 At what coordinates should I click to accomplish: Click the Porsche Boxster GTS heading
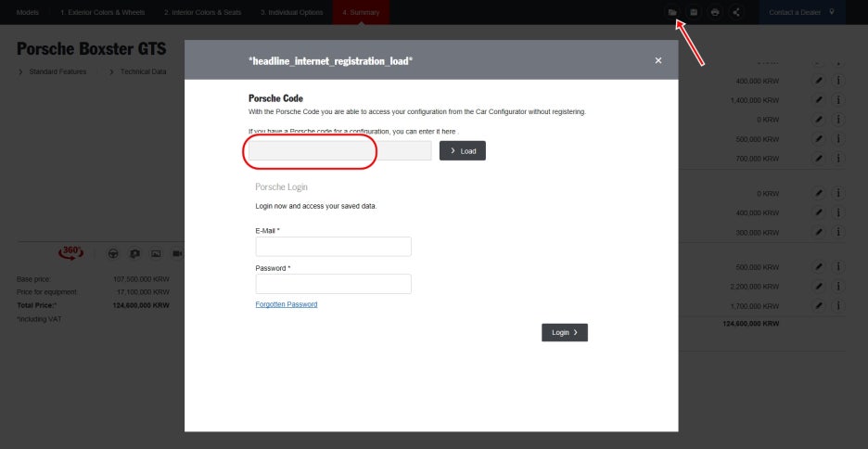point(91,49)
